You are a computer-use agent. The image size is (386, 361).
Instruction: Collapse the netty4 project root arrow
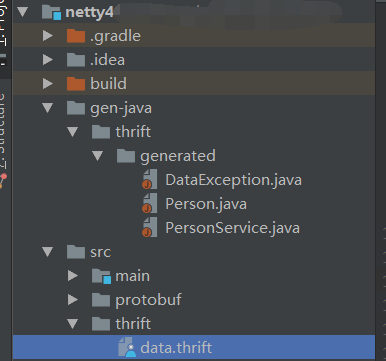click(23, 12)
